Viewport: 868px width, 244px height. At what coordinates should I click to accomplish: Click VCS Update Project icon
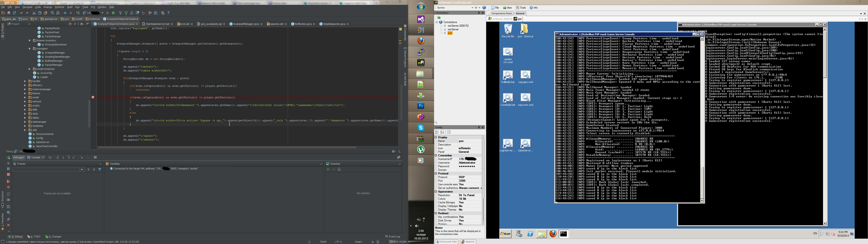120,13
